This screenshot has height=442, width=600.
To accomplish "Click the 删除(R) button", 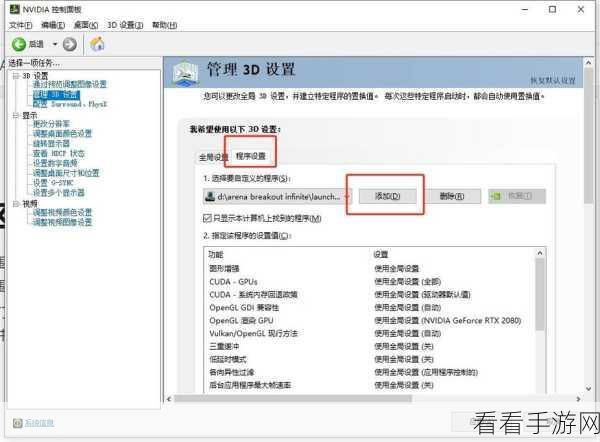I will [x=452, y=196].
